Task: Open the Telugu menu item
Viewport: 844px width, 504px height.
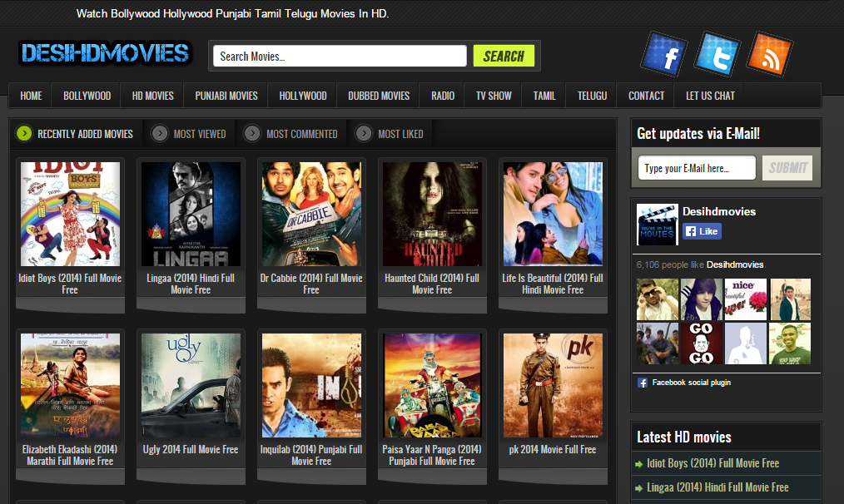Action: click(592, 96)
